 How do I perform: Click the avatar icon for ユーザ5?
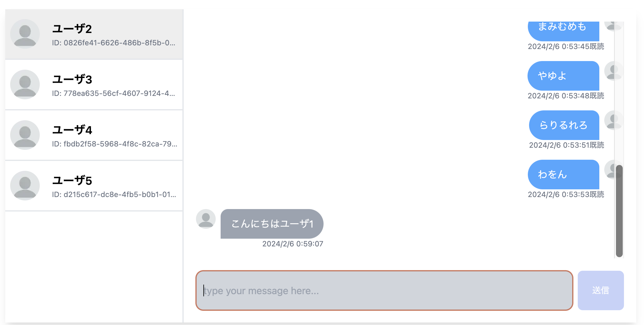[25, 186]
